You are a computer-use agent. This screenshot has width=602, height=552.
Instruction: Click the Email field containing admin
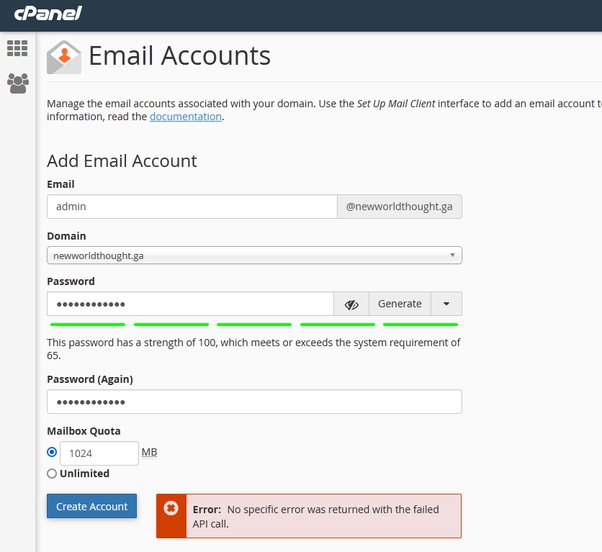tap(191, 206)
